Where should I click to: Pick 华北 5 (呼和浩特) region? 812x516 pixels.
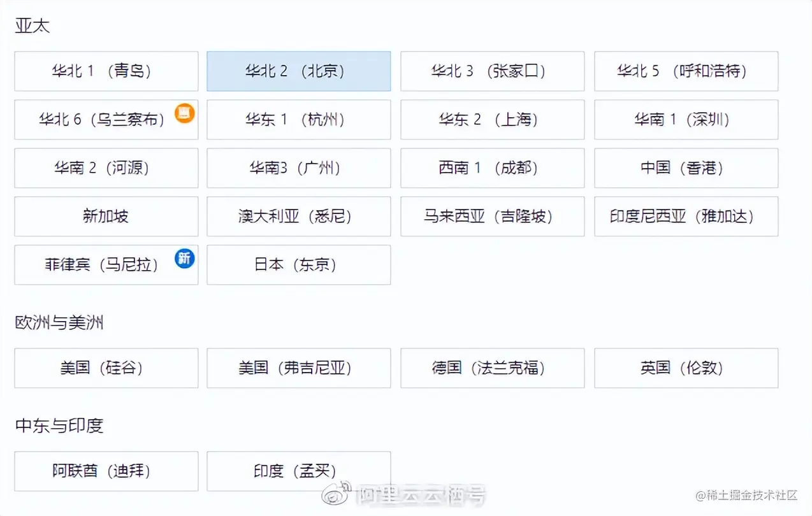686,71
